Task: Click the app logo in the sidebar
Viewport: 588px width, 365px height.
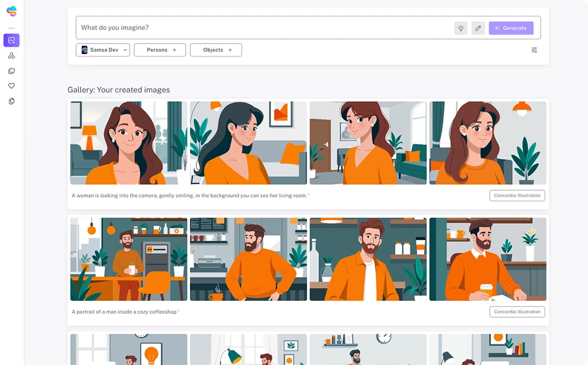Action: tap(11, 11)
